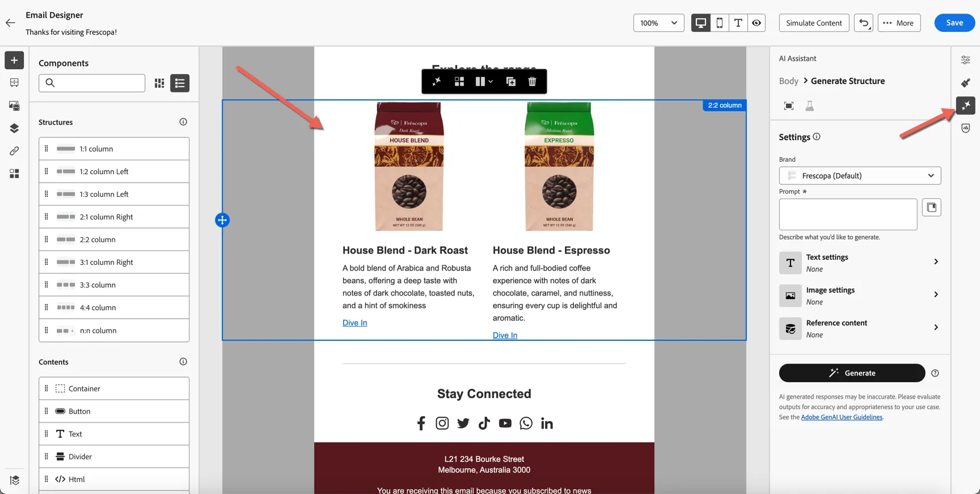This screenshot has width=980, height=494.
Task: Expand Text settings
Action: 860,263
